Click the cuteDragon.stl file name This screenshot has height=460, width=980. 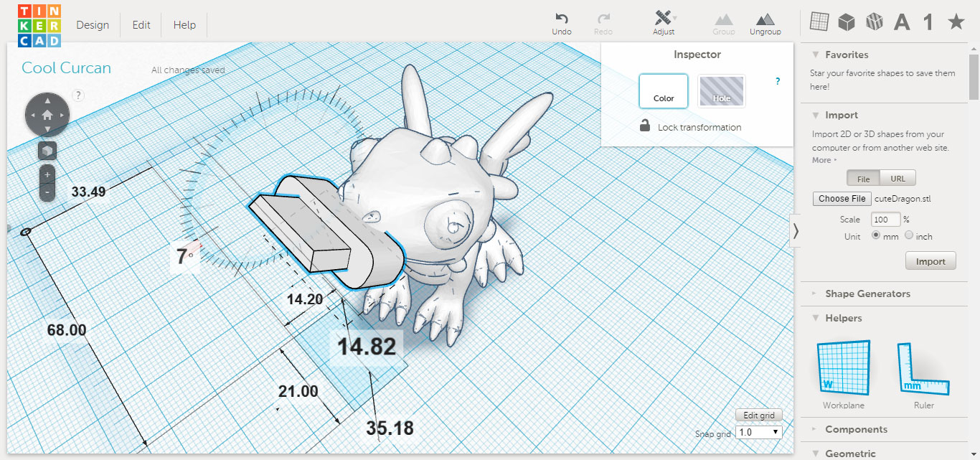[904, 199]
